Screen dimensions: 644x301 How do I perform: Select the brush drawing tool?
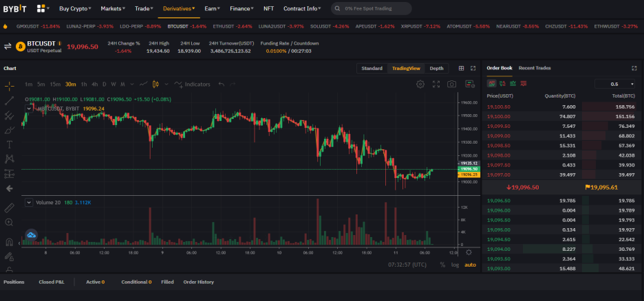click(9, 130)
